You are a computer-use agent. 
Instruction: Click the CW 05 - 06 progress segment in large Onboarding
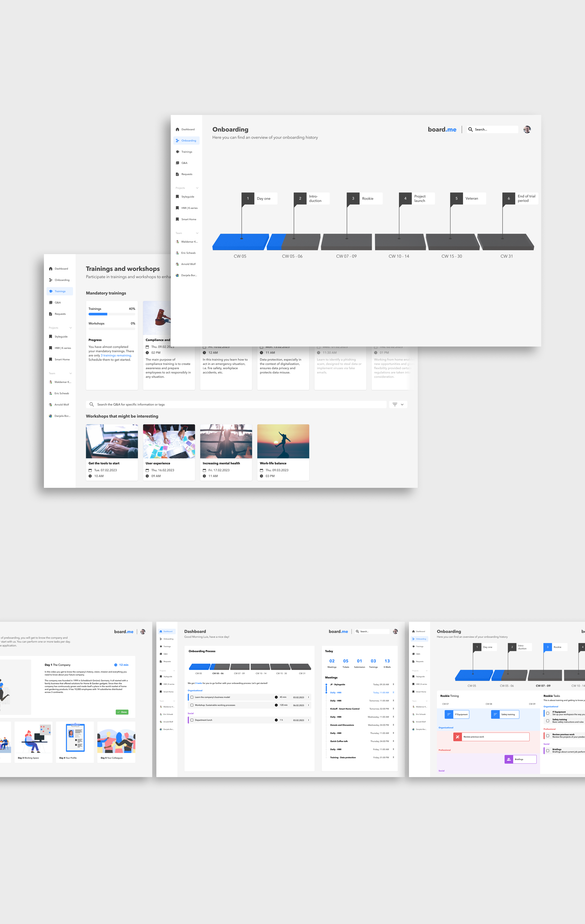click(293, 242)
